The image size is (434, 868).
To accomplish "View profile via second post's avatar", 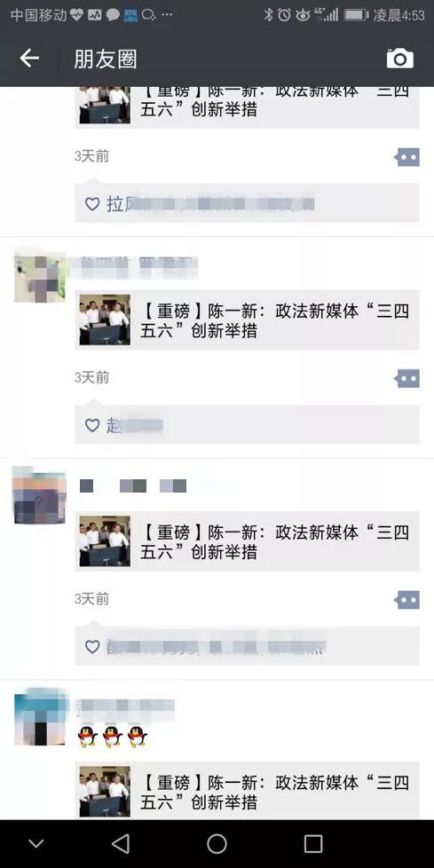I will 40,276.
